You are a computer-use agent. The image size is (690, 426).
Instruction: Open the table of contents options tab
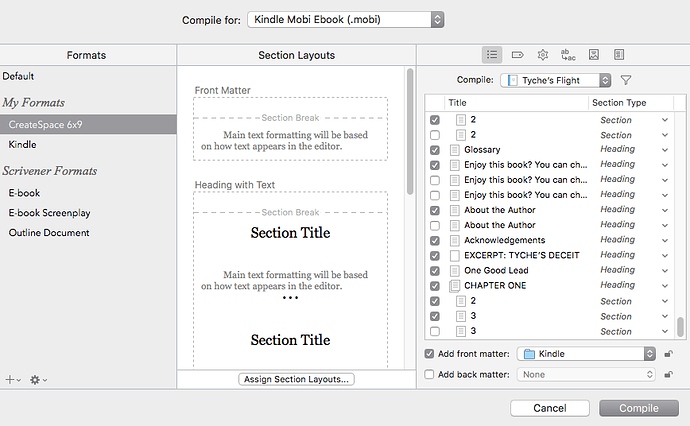[619, 55]
